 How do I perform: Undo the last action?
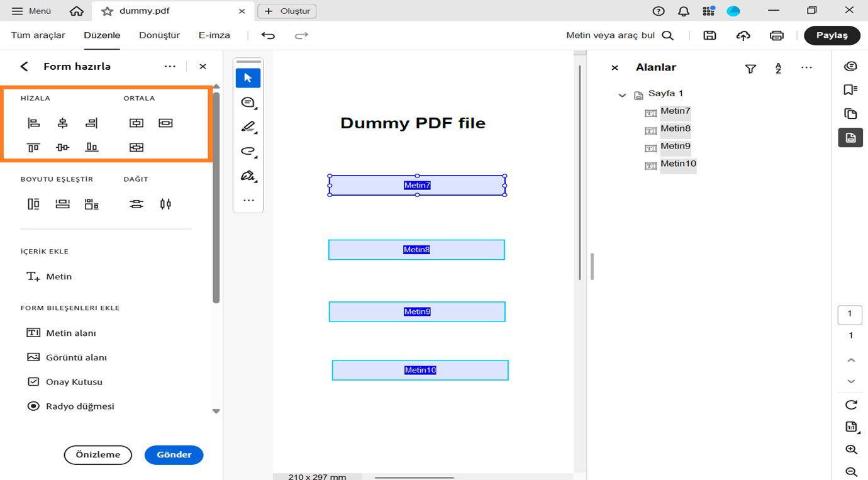click(x=269, y=35)
